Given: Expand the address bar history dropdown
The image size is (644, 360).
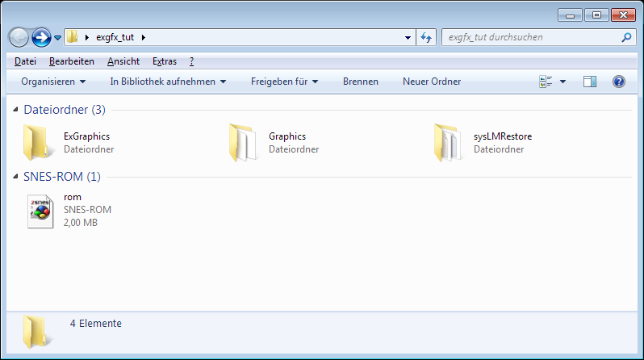Looking at the screenshot, I should [408, 37].
